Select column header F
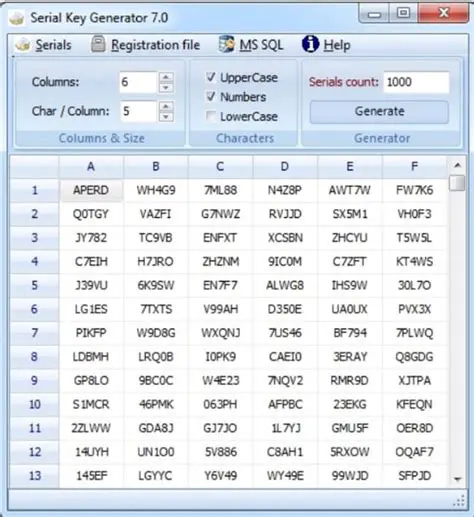This screenshot has width=474, height=517. coord(414,166)
